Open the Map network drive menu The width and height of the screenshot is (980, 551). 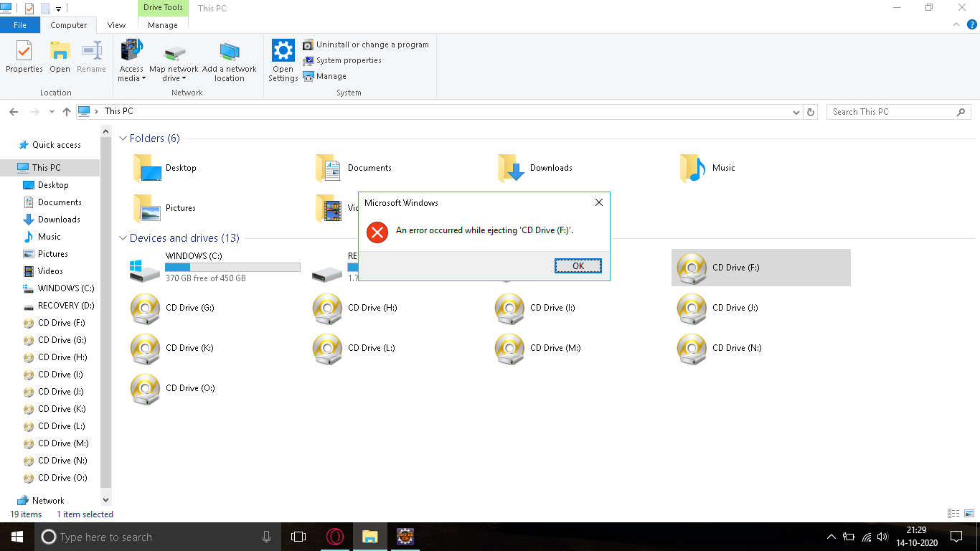point(174,61)
